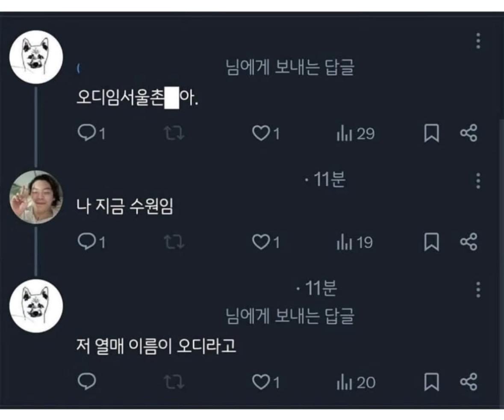This screenshot has height=420, width=504.
Task: Bookmark the '오디임서울촌' post
Action: pos(431,134)
